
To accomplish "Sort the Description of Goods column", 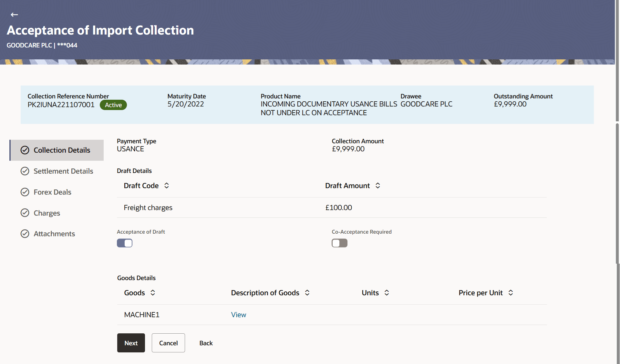I will (x=307, y=293).
